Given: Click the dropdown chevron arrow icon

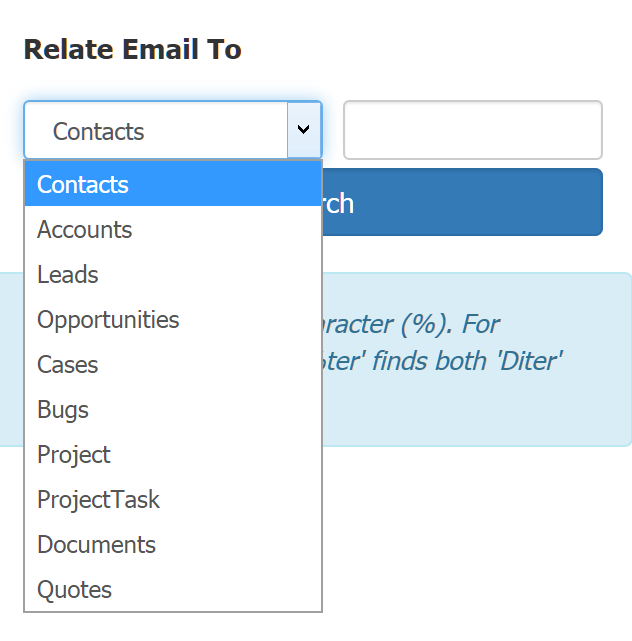Looking at the screenshot, I should (303, 130).
